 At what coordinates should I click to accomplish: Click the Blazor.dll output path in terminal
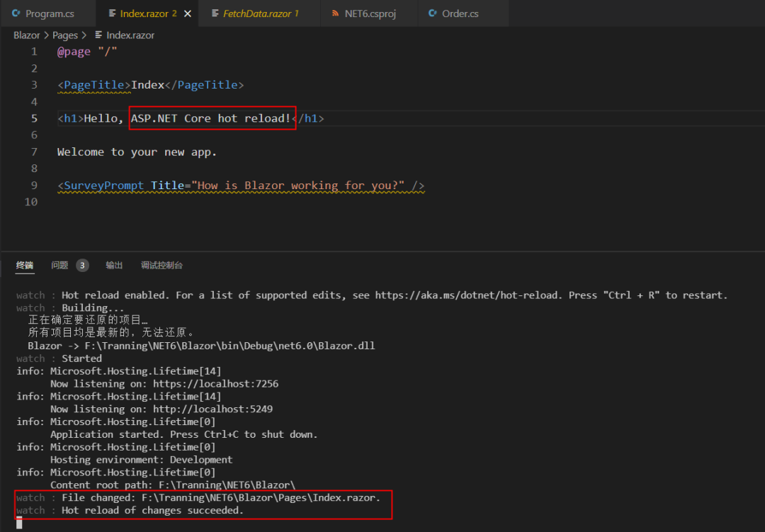pos(229,346)
